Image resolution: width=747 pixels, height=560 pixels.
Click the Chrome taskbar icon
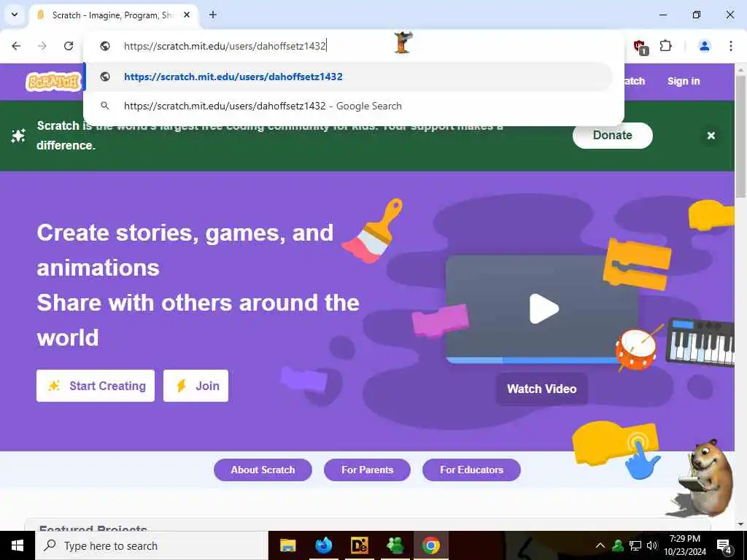click(431, 545)
